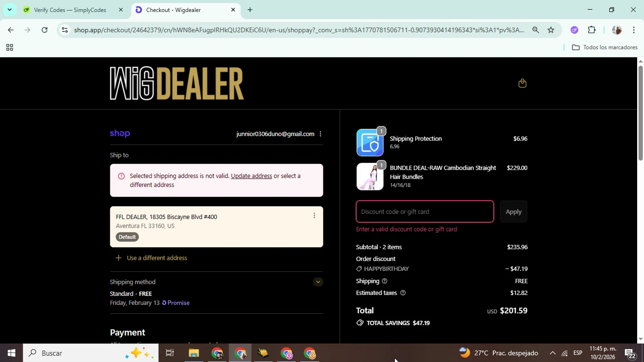View site information icon in address bar
This screenshot has width=644, height=362.
(64, 30)
